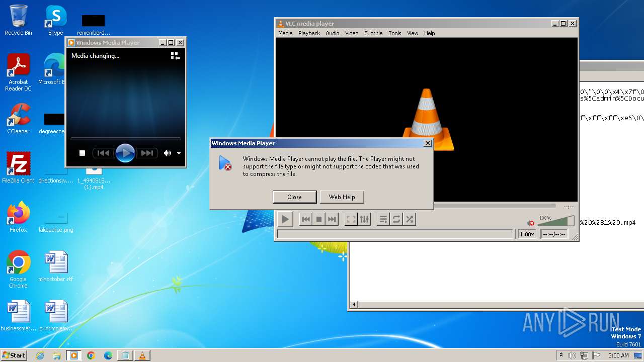Show VLC extended settings
The image size is (644, 362).
[x=364, y=219]
